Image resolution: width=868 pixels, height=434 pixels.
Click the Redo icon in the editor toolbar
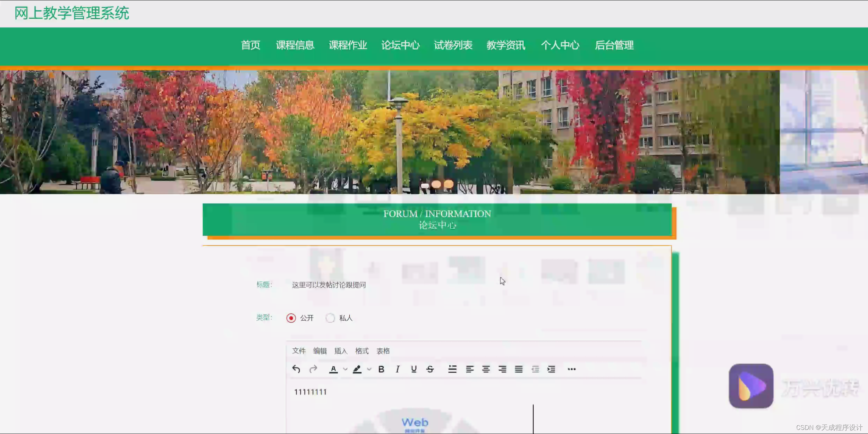pyautogui.click(x=313, y=369)
